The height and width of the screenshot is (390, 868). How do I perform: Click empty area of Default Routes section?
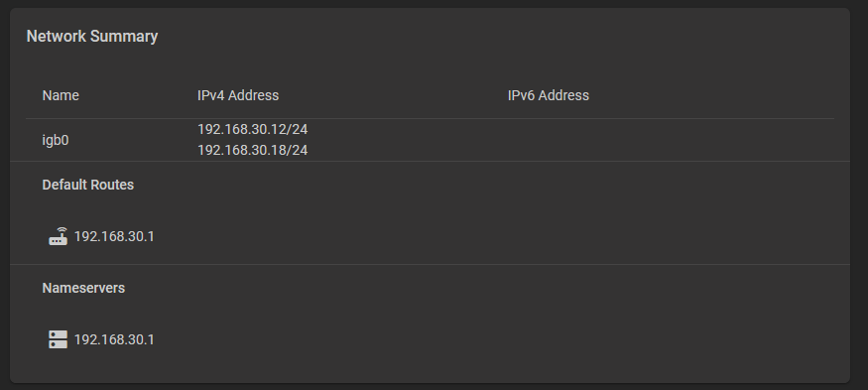498,221
